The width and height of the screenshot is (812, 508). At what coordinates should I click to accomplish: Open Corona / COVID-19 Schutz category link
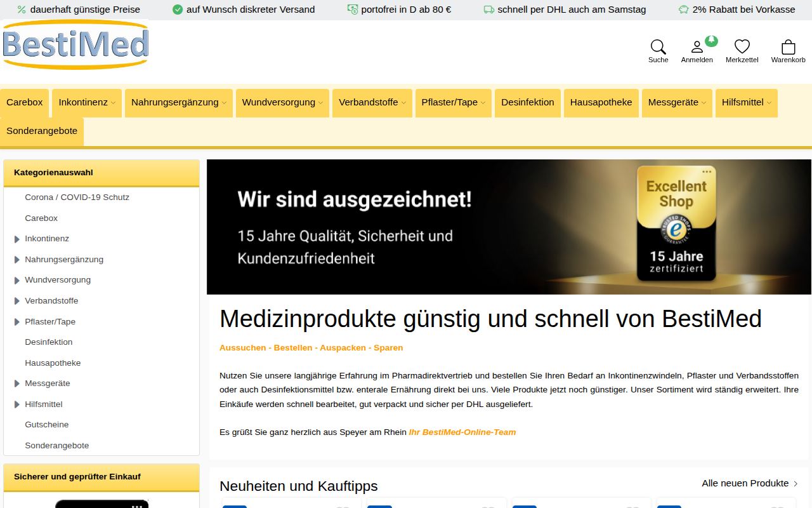(77, 197)
